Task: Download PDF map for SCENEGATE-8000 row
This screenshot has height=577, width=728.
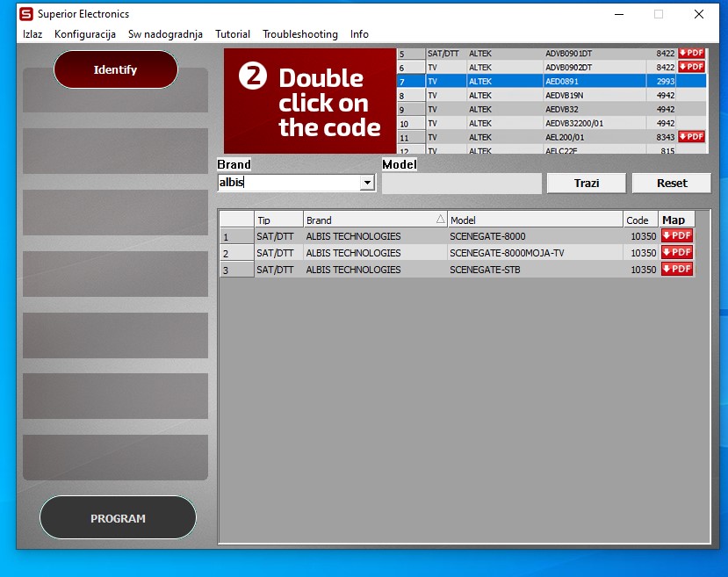Action: point(677,236)
